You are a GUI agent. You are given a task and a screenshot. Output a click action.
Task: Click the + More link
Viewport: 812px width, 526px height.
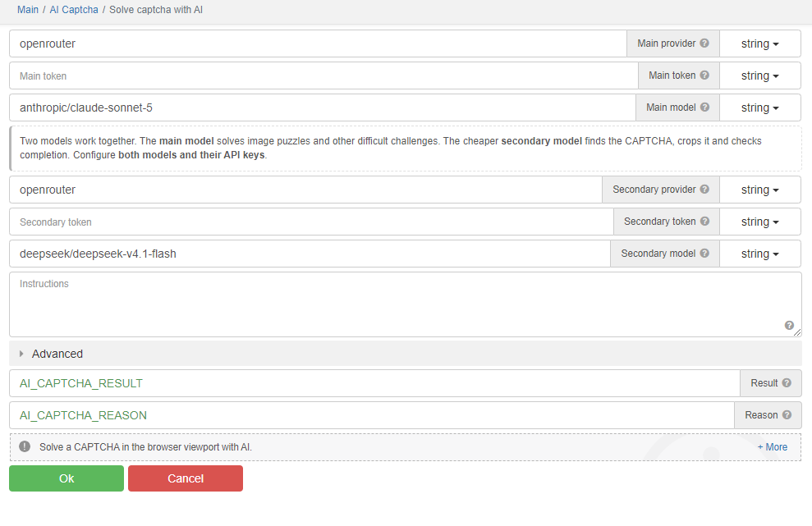772,447
